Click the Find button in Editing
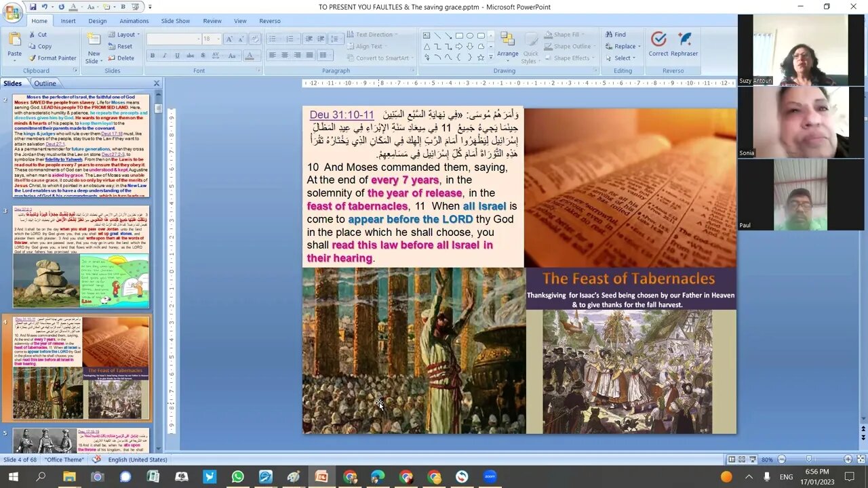Viewport: 868px width, 488px height. [x=615, y=35]
